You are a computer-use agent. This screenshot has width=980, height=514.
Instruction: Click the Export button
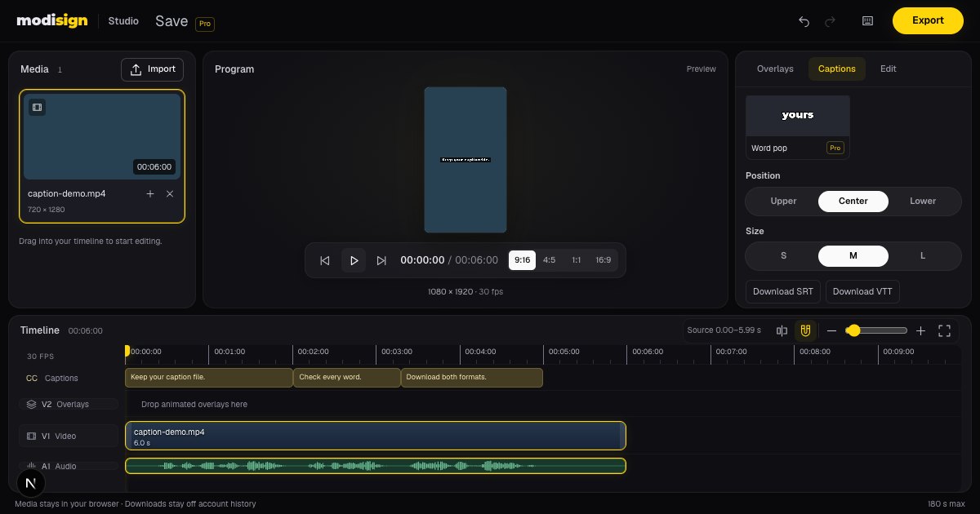click(928, 20)
